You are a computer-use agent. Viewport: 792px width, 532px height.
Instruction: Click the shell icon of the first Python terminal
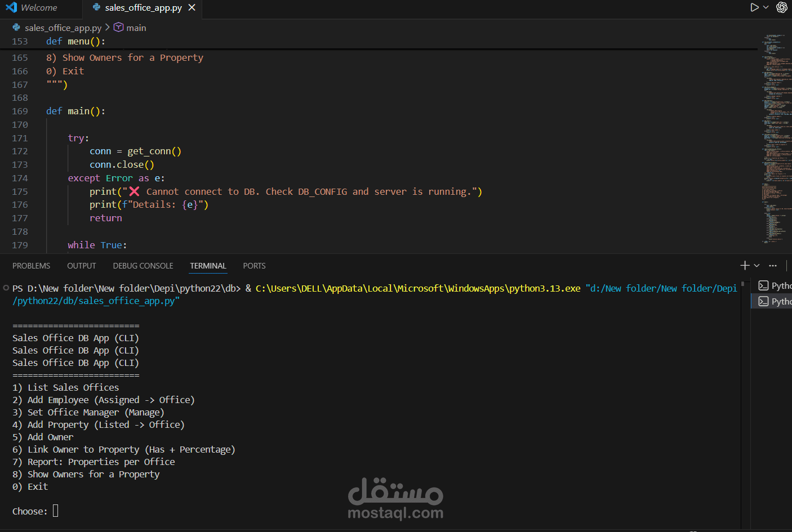click(x=763, y=285)
